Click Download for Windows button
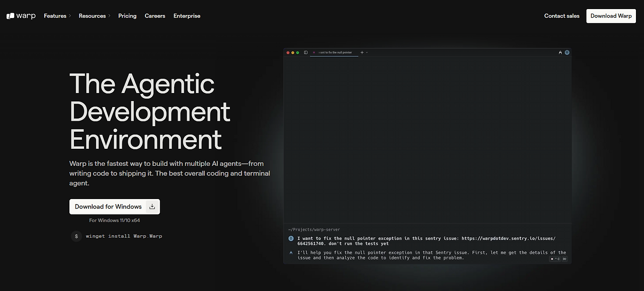644x291 pixels. click(115, 207)
